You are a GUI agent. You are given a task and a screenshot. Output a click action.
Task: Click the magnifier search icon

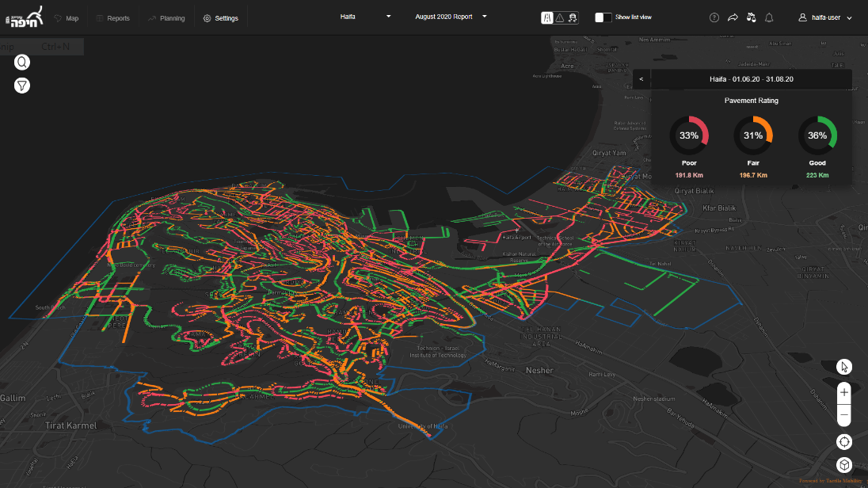(22, 63)
